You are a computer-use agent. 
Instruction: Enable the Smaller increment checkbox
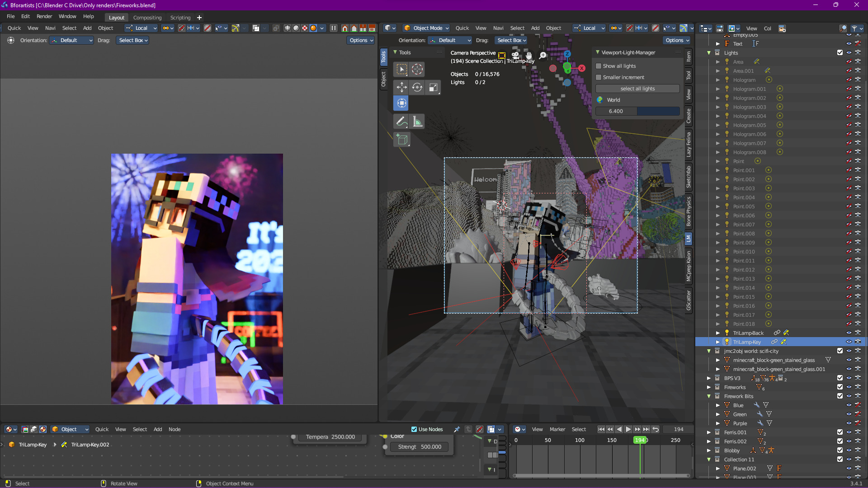(x=599, y=77)
